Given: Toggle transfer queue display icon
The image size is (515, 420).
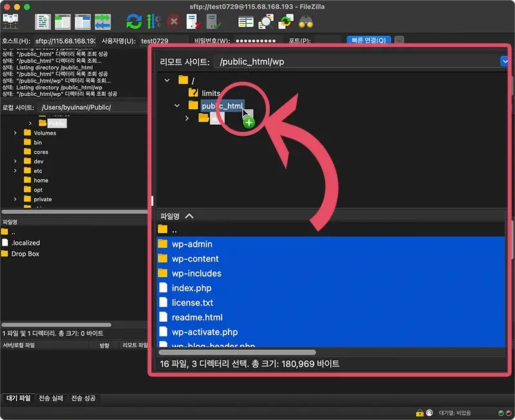Looking at the screenshot, I should [x=102, y=22].
